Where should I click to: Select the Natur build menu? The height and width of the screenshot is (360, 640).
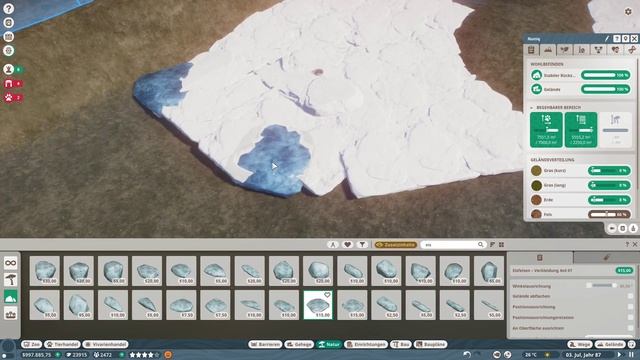tap(329, 344)
